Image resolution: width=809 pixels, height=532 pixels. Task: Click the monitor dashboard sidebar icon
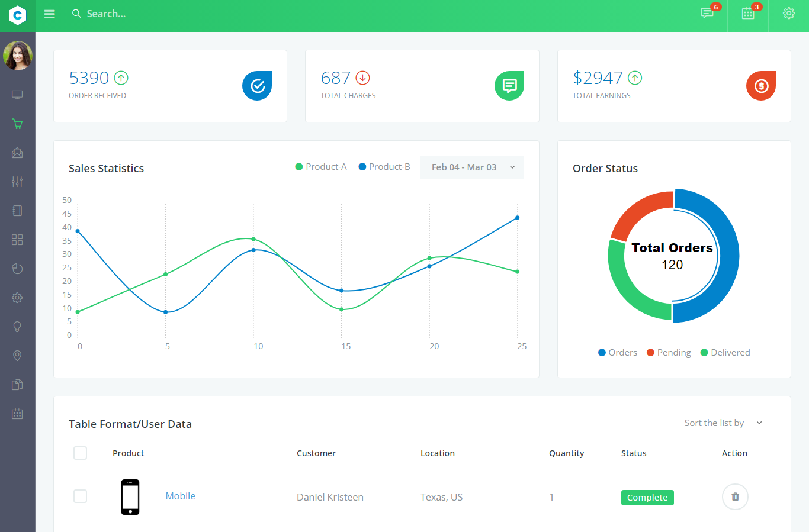click(17, 95)
